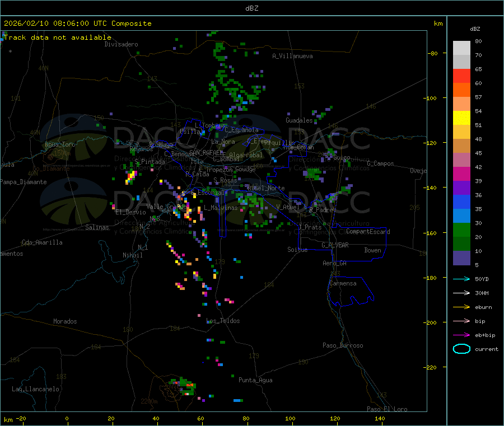Click the pink bip arrow legend icon
The height and width of the screenshot is (426, 504).
pyautogui.click(x=461, y=321)
